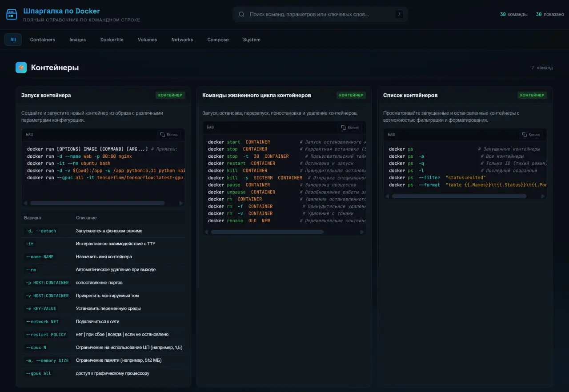The image size is (569, 392).
Task: Open the Dockerfile tab
Action: (x=112, y=40)
